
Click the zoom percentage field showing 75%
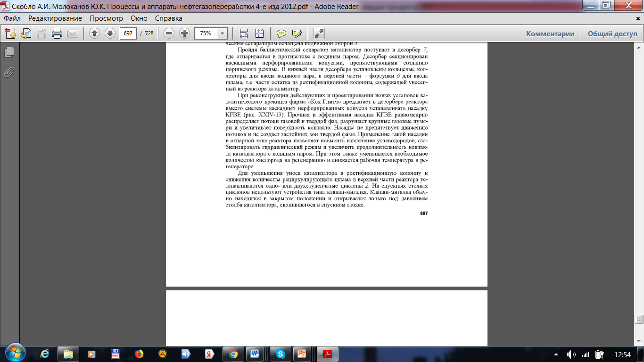coord(206,33)
